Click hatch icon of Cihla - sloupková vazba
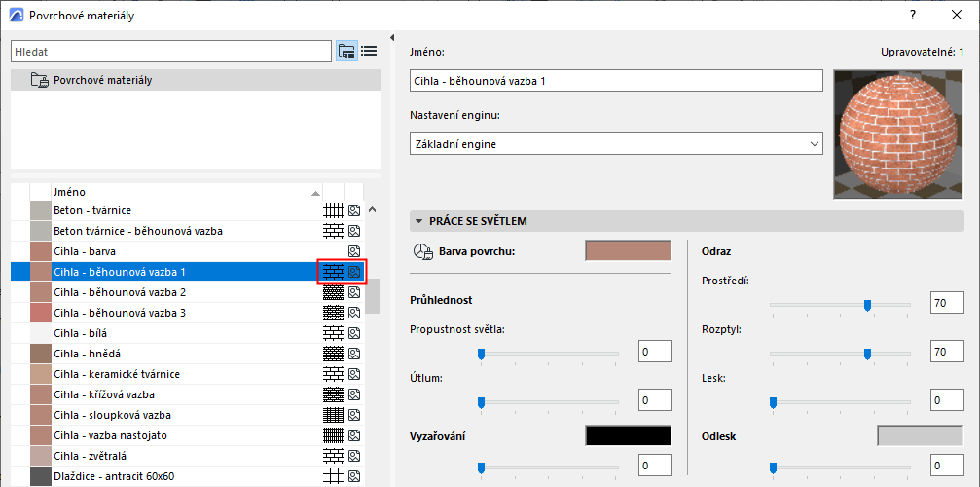Screen dimensions: 980x487 pyautogui.click(x=333, y=415)
